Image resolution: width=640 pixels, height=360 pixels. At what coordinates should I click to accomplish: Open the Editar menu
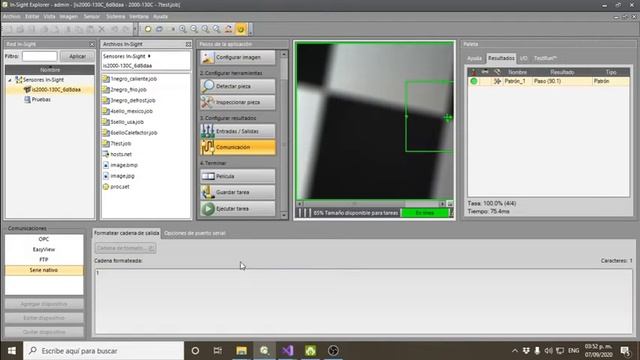point(32,17)
